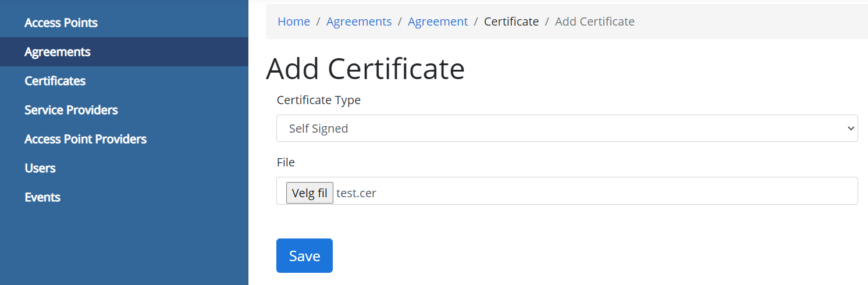Screen dimensions: 868x285
Task: Click the Home breadcrumb link
Action: tap(294, 22)
